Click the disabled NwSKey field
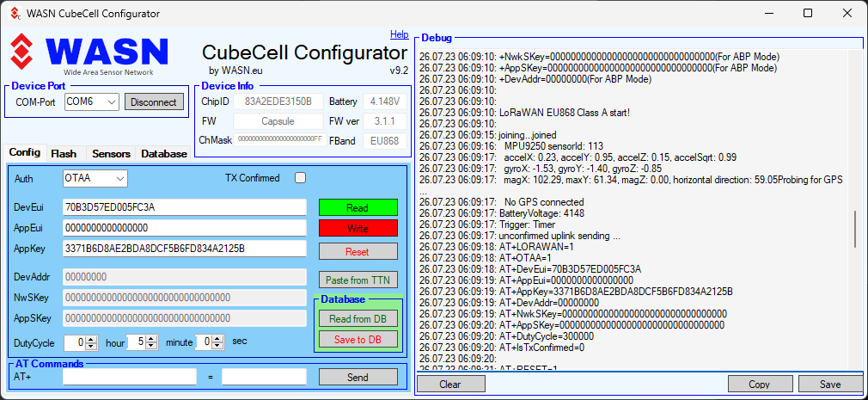 pos(185,298)
